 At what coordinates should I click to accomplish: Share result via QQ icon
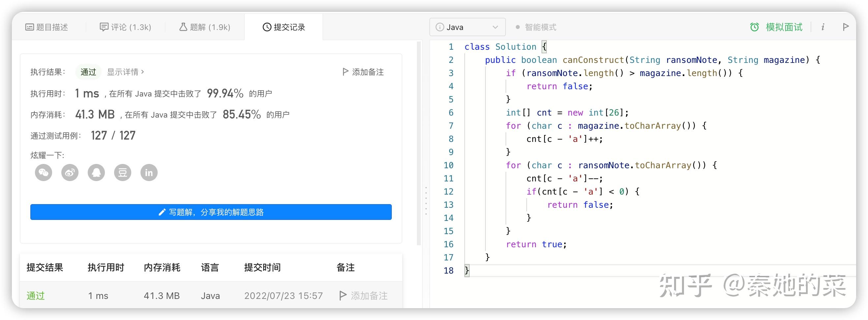[x=96, y=172]
